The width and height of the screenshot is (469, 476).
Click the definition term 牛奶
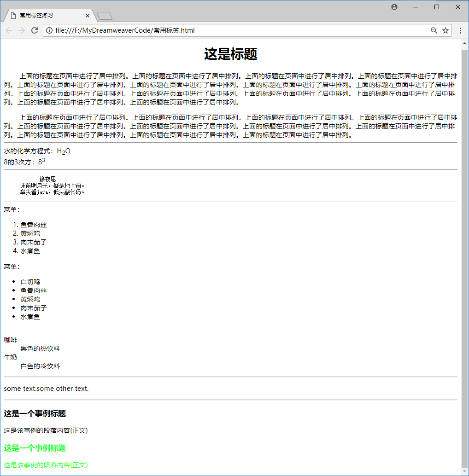click(10, 357)
